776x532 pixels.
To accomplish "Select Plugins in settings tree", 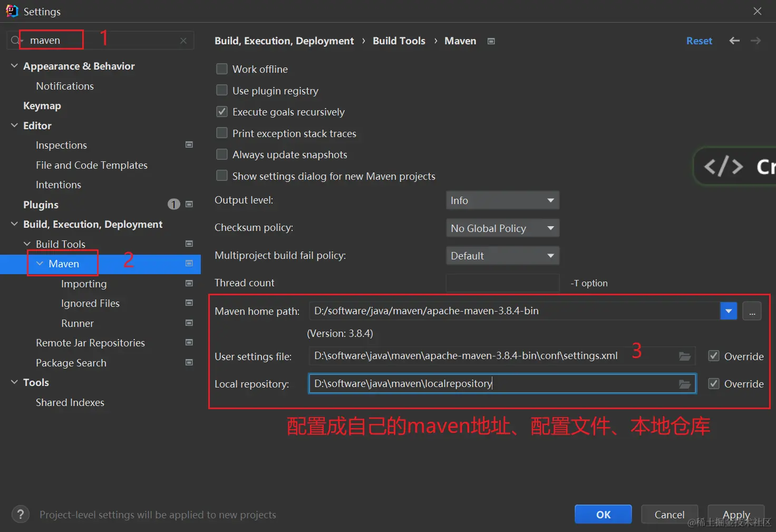I will click(41, 205).
